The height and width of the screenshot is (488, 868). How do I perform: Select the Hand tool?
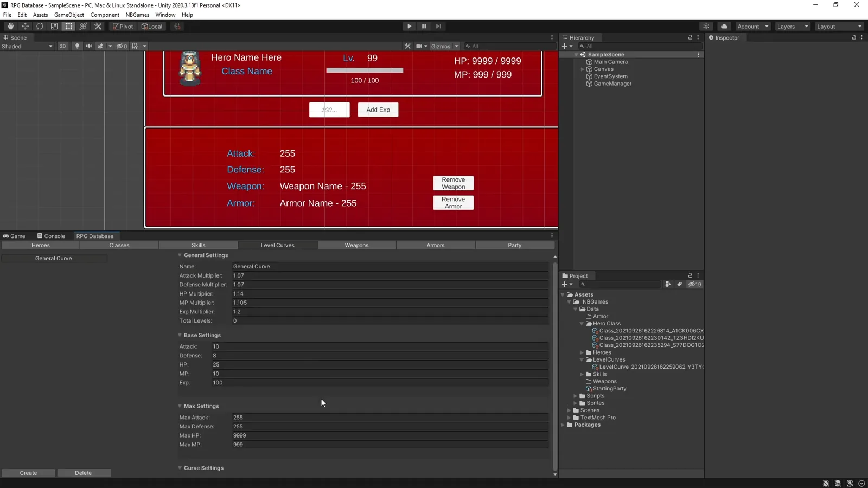pos(11,26)
